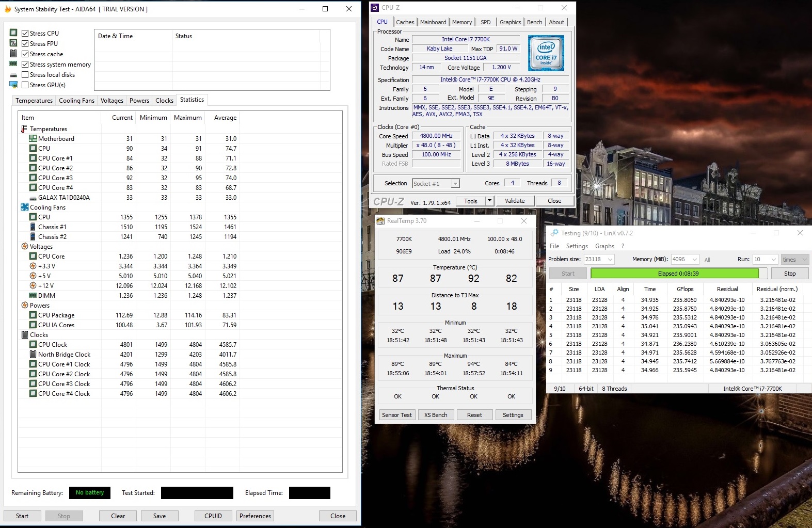The image size is (812, 528).
Task: Click the Chassis #1 fan row icon
Action: click(33, 227)
